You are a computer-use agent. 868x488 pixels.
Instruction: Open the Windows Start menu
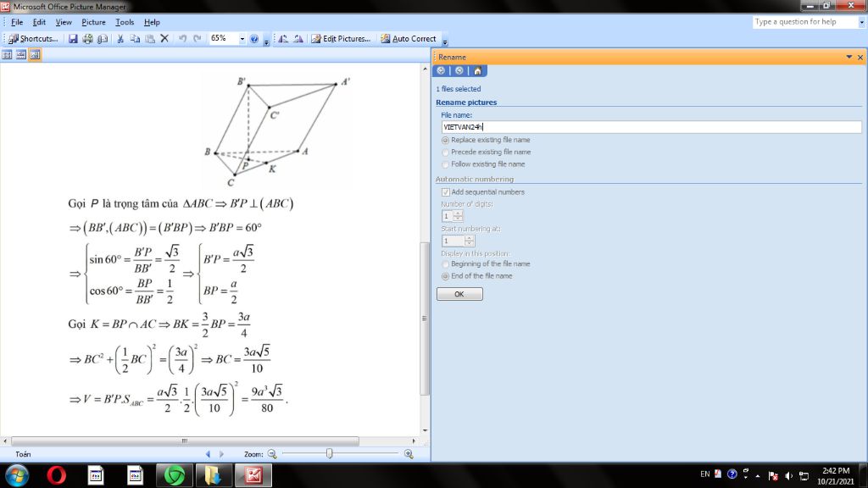[x=17, y=475]
